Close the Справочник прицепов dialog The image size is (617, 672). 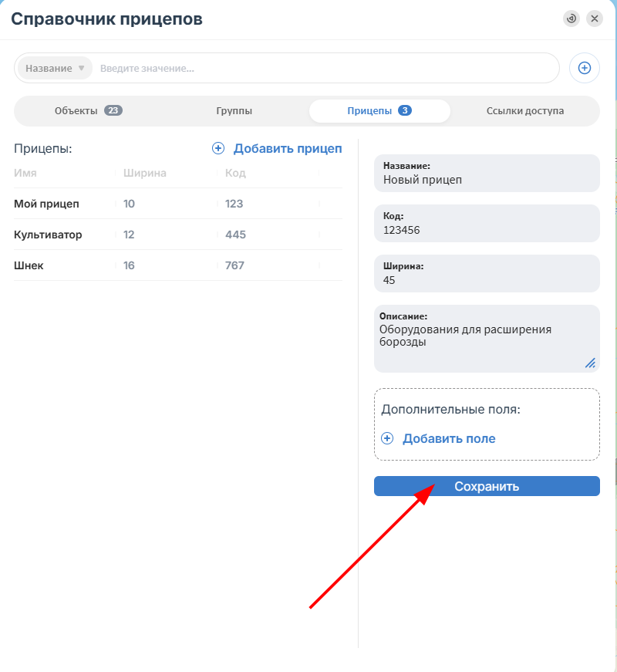(x=595, y=19)
